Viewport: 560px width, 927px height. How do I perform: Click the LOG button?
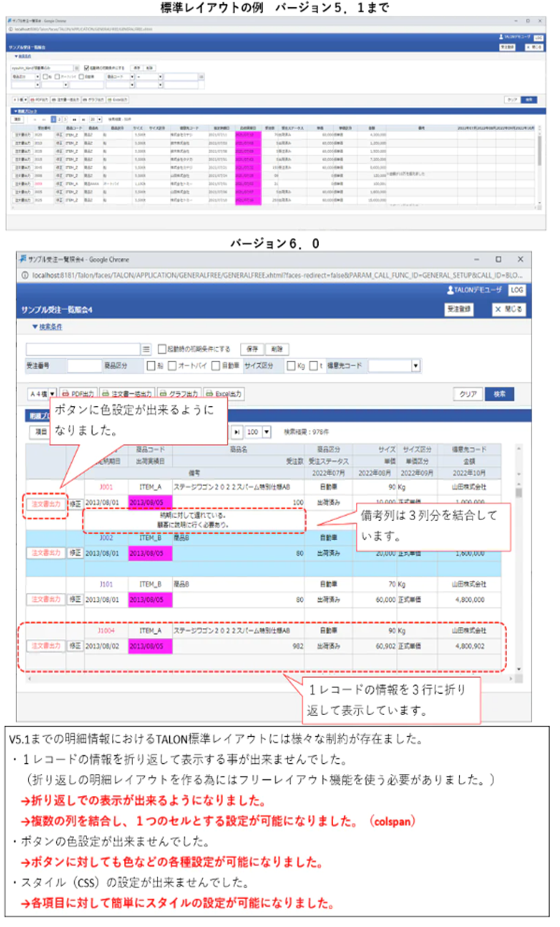point(517,290)
